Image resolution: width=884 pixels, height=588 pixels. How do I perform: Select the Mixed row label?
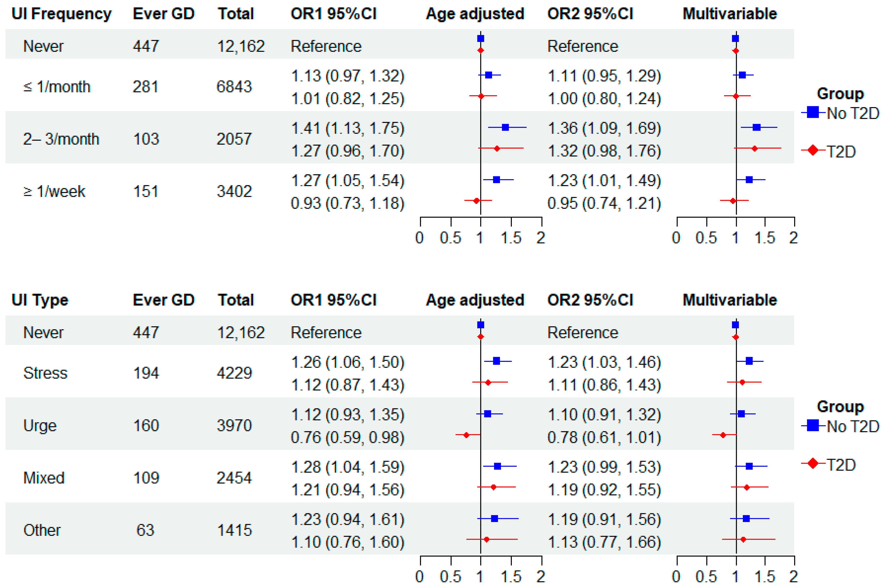click(x=44, y=478)
